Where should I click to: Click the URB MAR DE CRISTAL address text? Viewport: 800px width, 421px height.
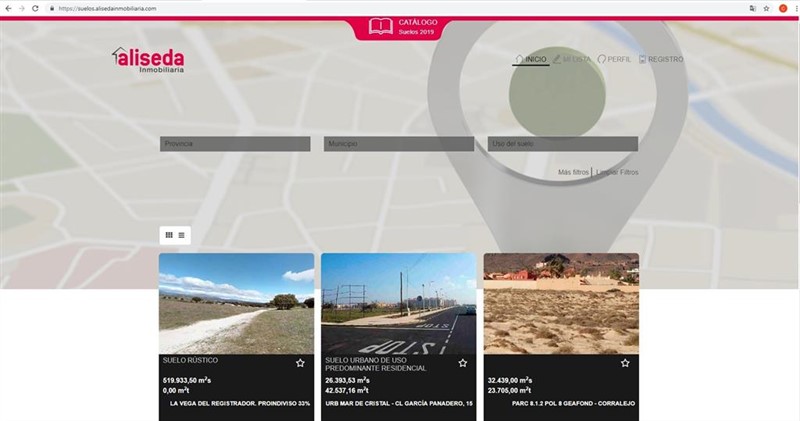[x=399, y=404]
